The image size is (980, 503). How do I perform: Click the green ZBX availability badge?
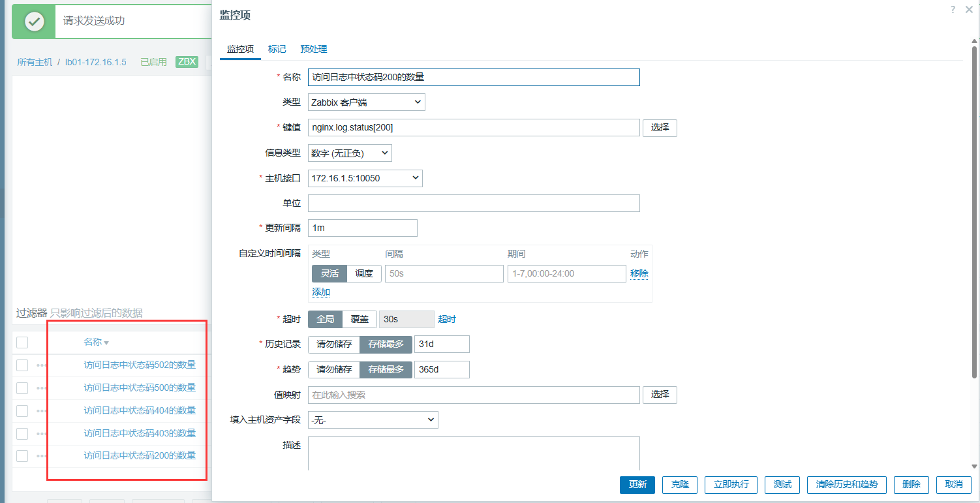point(187,62)
